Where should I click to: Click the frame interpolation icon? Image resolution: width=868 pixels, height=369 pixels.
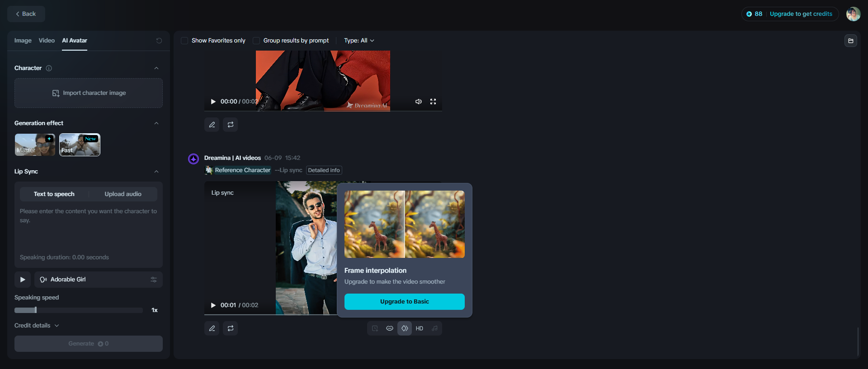coord(405,328)
